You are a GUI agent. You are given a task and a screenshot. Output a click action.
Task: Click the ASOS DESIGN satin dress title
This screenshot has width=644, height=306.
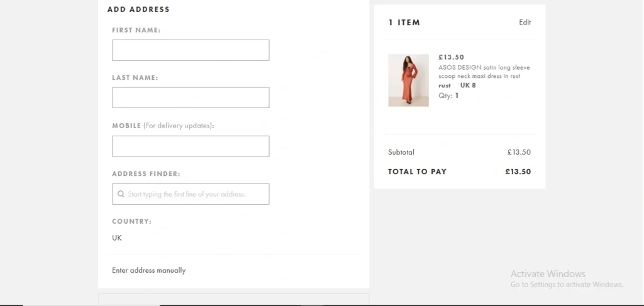pos(484,72)
